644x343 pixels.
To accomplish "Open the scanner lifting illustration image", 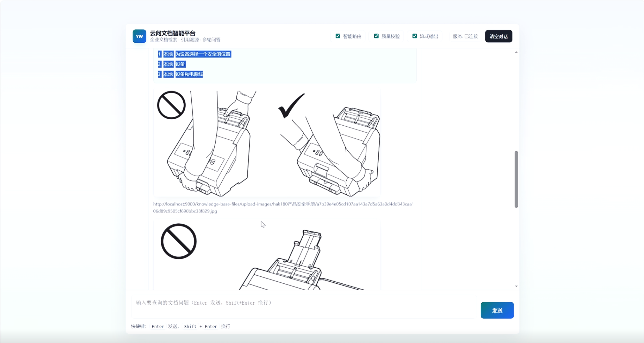I will coord(267,143).
